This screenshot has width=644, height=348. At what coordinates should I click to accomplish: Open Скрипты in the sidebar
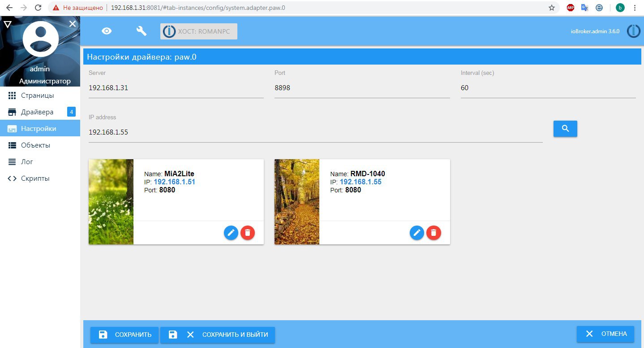pos(40,178)
